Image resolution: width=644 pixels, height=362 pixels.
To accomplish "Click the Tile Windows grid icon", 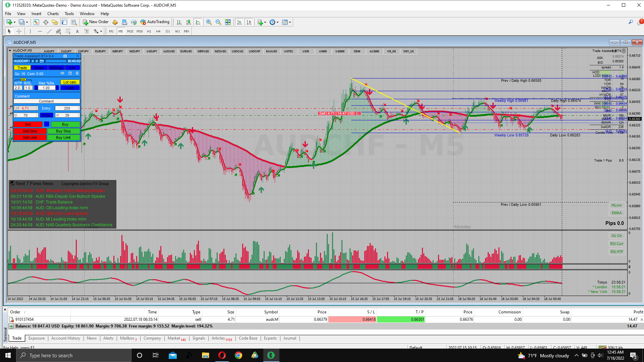I will (x=228, y=22).
